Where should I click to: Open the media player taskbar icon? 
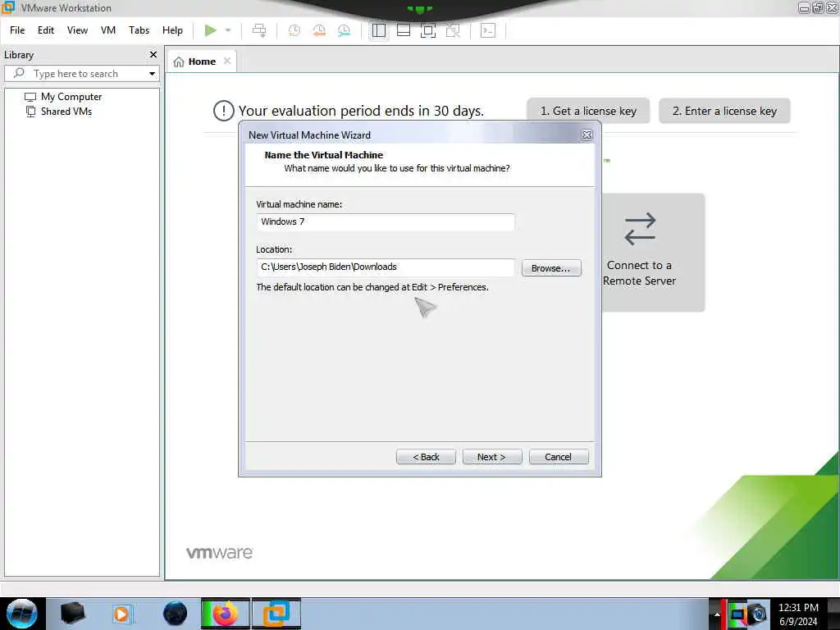coord(121,614)
